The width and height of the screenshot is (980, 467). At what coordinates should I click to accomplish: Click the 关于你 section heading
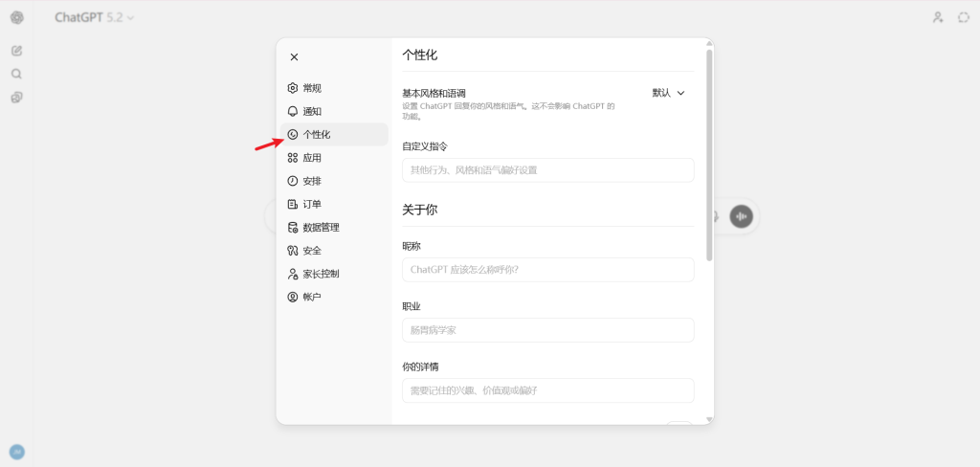pos(420,211)
